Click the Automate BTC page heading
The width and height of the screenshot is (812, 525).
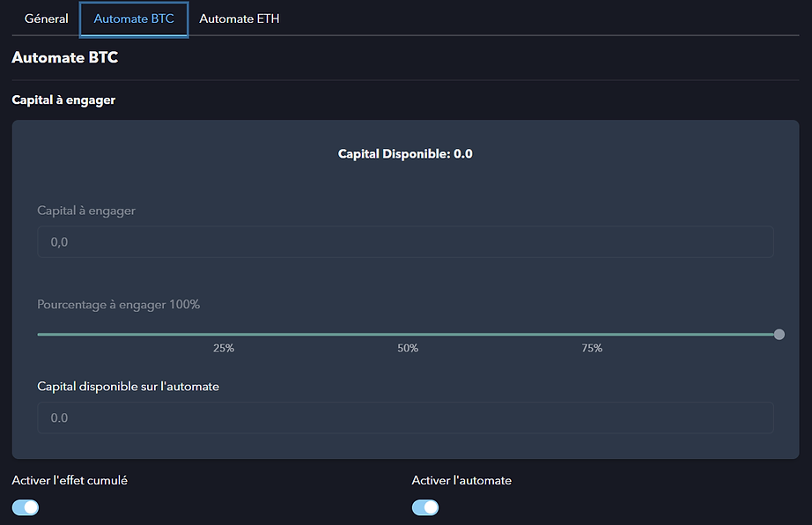pyautogui.click(x=65, y=57)
